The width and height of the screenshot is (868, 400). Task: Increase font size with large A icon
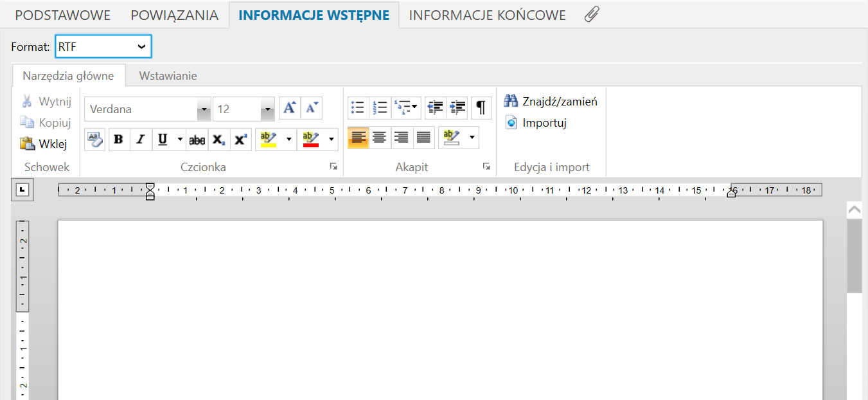290,108
